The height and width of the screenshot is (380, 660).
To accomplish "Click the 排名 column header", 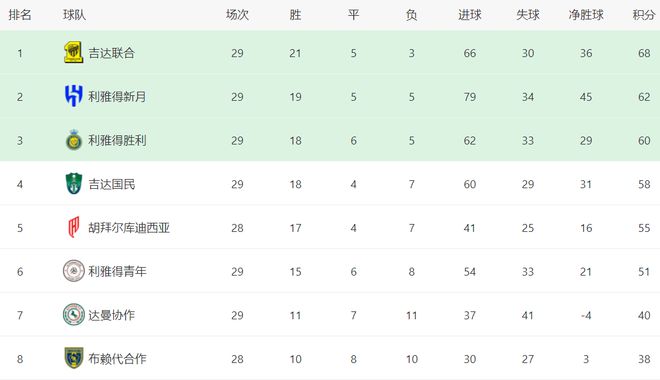I will point(20,15).
